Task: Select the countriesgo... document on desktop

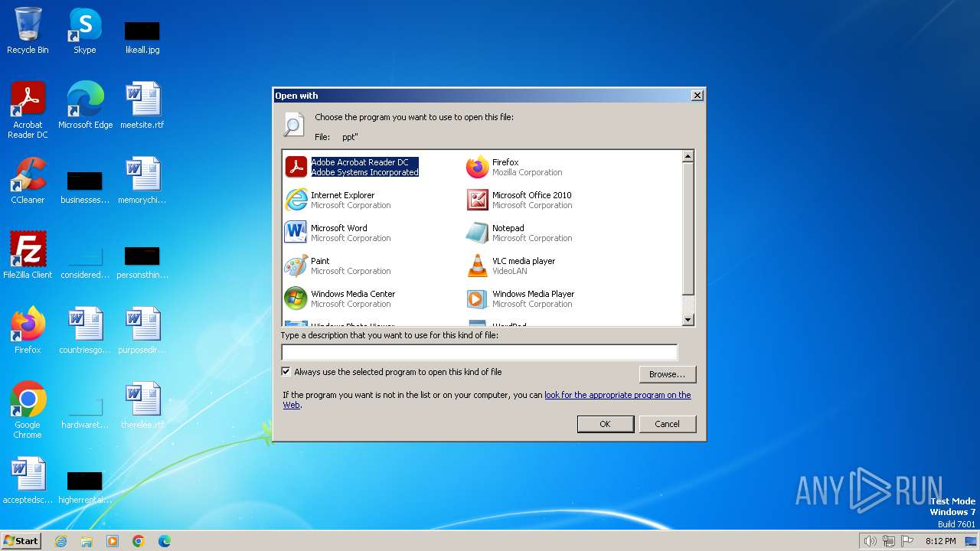Action: coord(85,331)
